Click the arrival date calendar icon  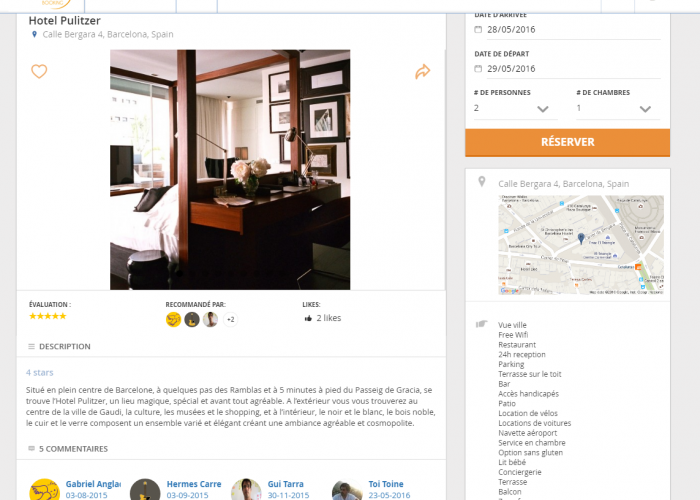click(x=478, y=29)
